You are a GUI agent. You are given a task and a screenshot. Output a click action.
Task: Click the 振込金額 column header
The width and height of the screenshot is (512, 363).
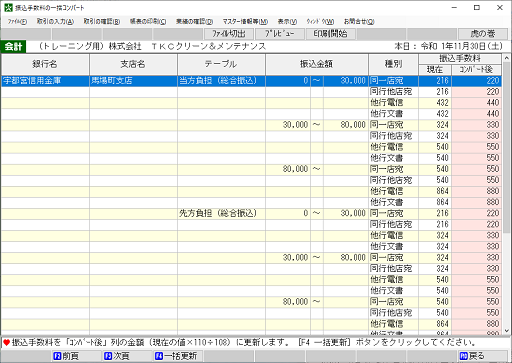317,64
